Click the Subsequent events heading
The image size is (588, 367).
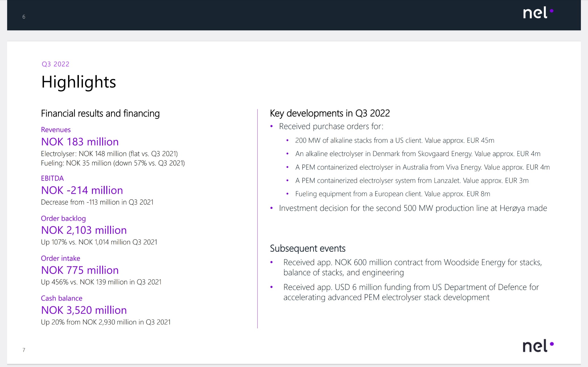(308, 248)
